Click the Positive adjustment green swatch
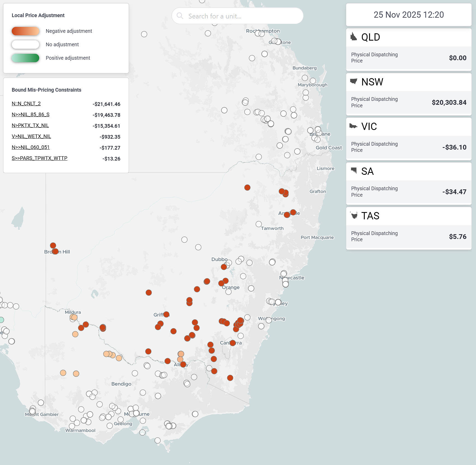 click(25, 58)
